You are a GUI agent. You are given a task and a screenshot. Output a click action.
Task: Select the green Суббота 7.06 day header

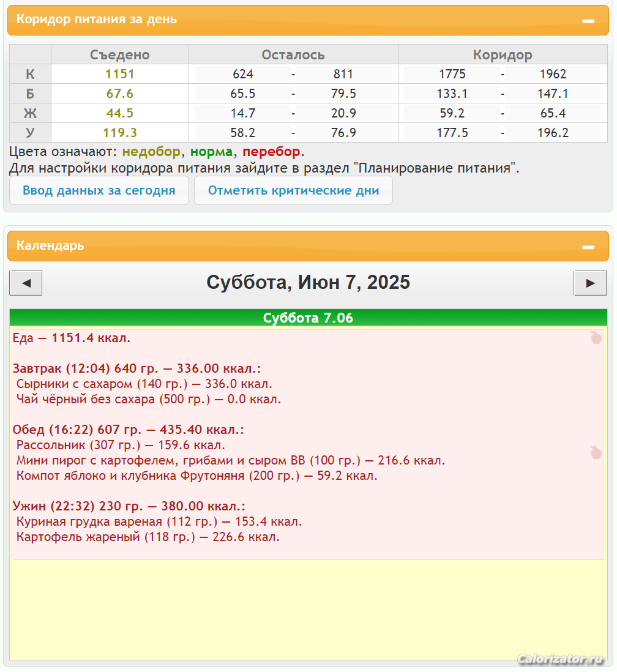pyautogui.click(x=308, y=318)
